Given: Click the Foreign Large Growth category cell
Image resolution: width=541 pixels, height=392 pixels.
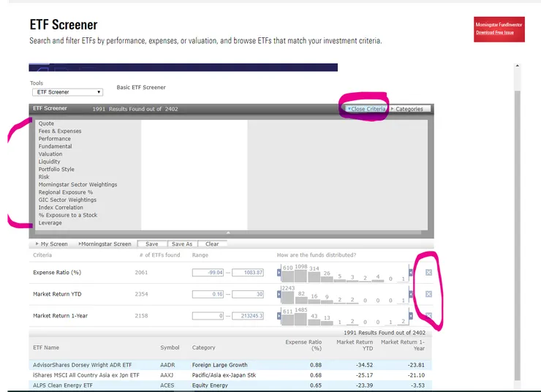Looking at the screenshot, I should click(220, 365).
